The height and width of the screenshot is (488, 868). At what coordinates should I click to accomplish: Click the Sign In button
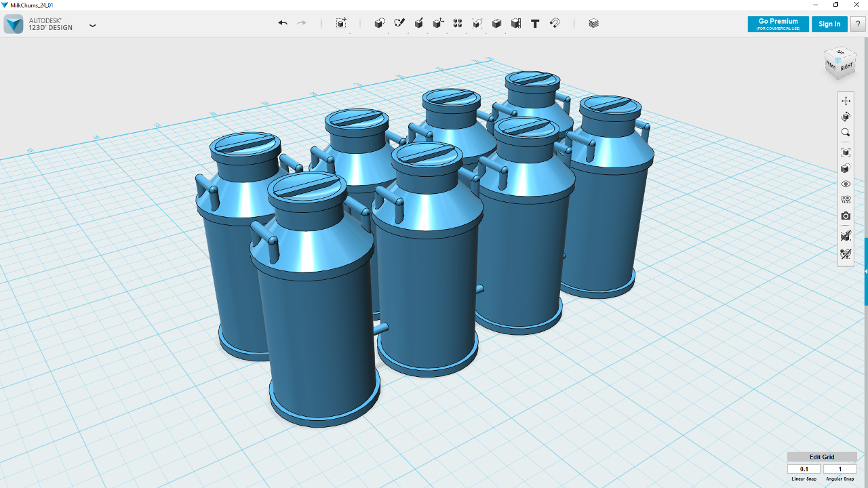(829, 24)
